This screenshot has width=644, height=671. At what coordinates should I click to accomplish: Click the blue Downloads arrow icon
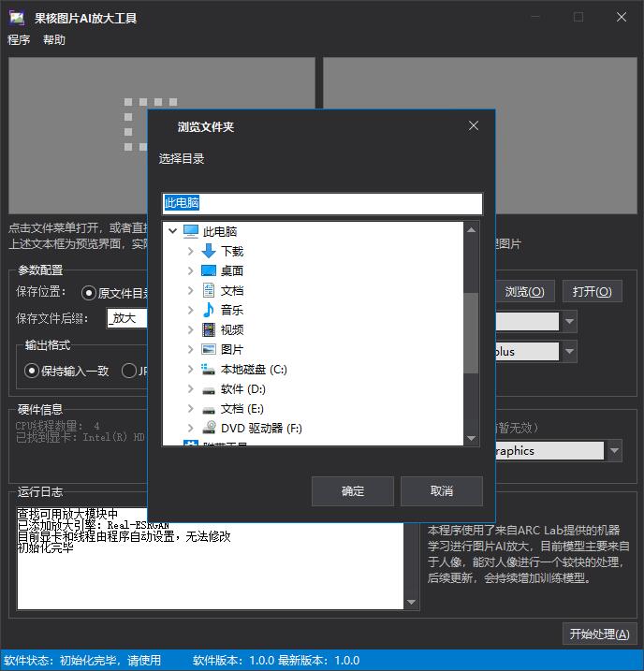(x=209, y=251)
